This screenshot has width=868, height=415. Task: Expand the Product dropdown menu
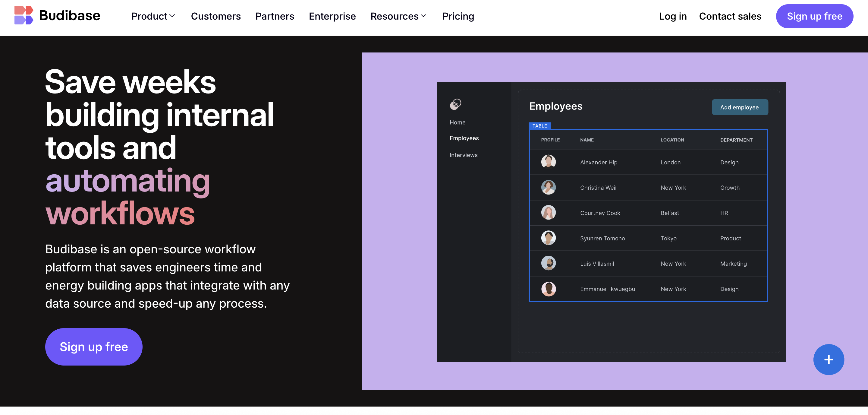pos(153,16)
